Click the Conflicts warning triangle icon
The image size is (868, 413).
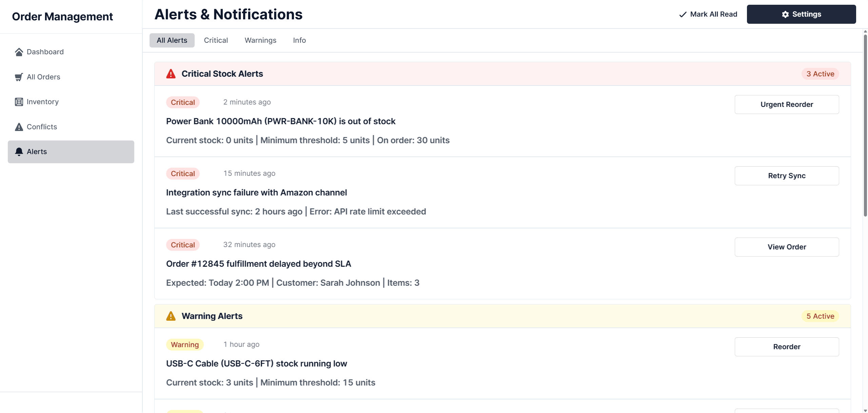[19, 127]
